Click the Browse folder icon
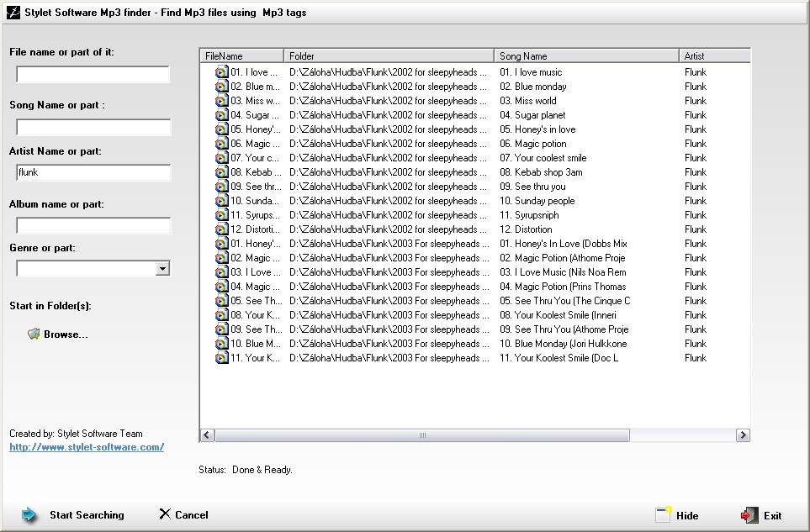The width and height of the screenshot is (810, 532). click(34, 334)
